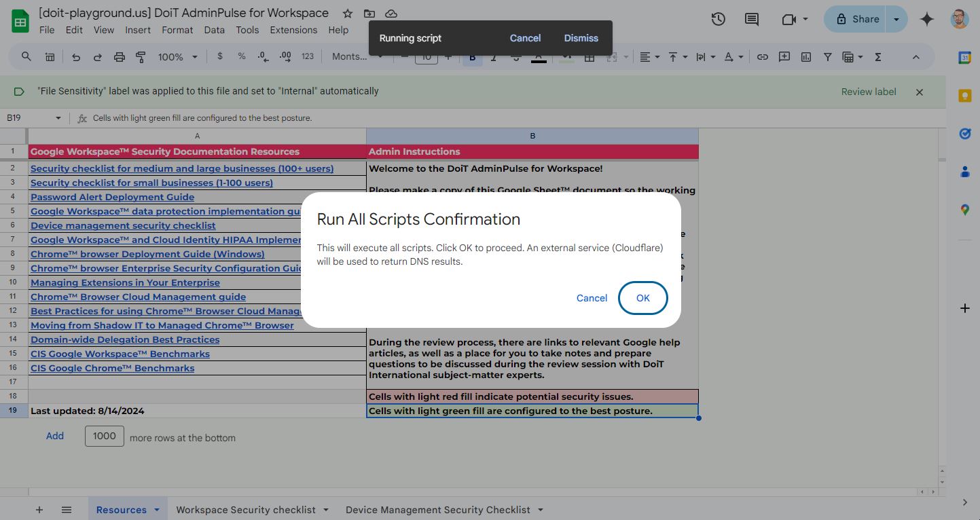Viewport: 980px width, 520px height.
Task: Open the Montserrat font dropdown
Action: 357,56
